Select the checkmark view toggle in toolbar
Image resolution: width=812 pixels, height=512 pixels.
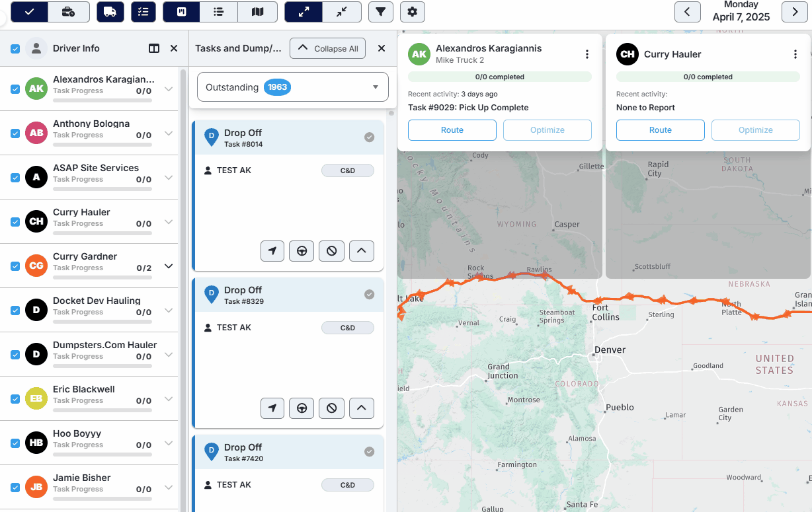30,11
